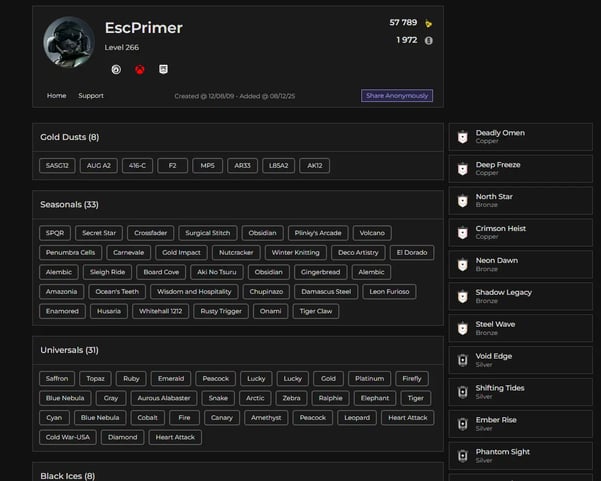601x481 pixels.
Task: Open the Phantom Sight season entry
Action: click(520, 456)
